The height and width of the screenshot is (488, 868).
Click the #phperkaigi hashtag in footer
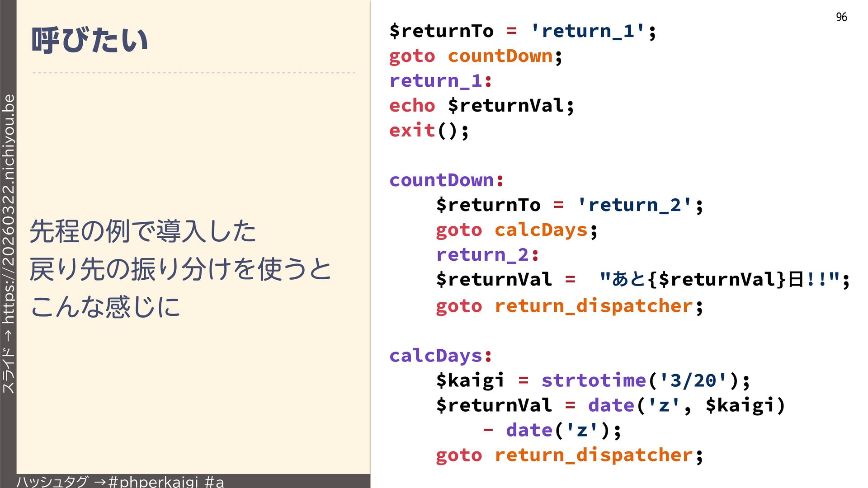click(x=154, y=482)
